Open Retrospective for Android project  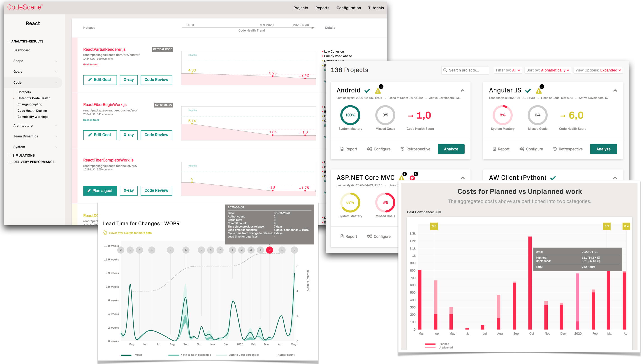pyautogui.click(x=415, y=149)
